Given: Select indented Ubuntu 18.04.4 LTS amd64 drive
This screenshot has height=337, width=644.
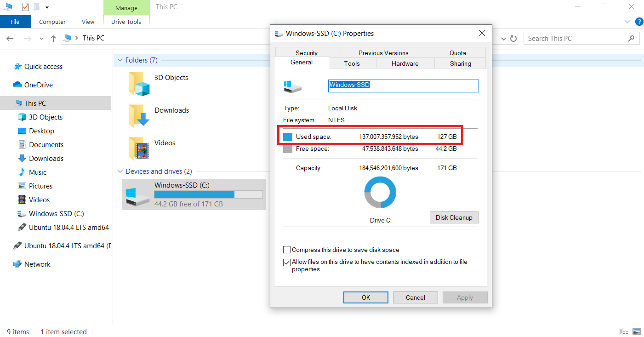Looking at the screenshot, I should pyautogui.click(x=68, y=228).
